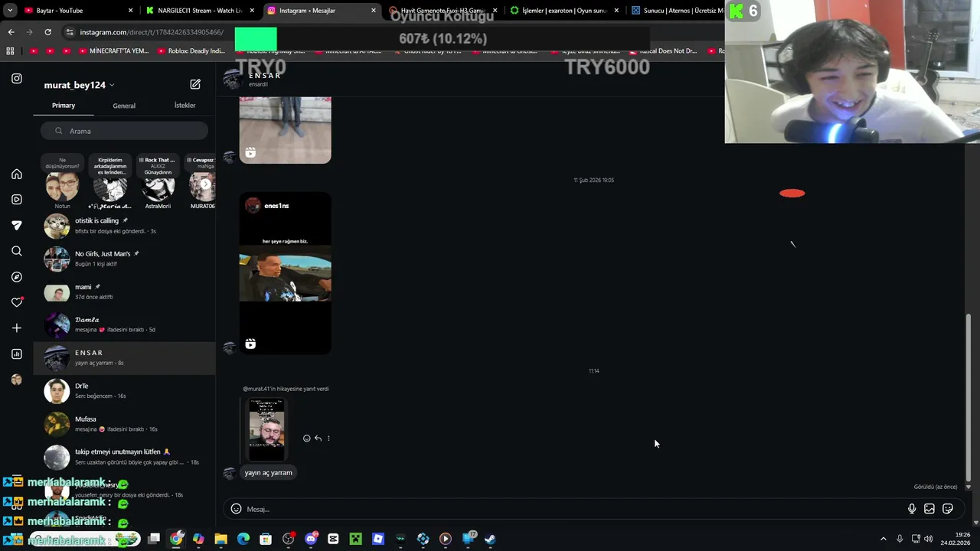This screenshot has height=551, width=980.
Task: Open the otistik is calling conversation
Action: coord(124,226)
